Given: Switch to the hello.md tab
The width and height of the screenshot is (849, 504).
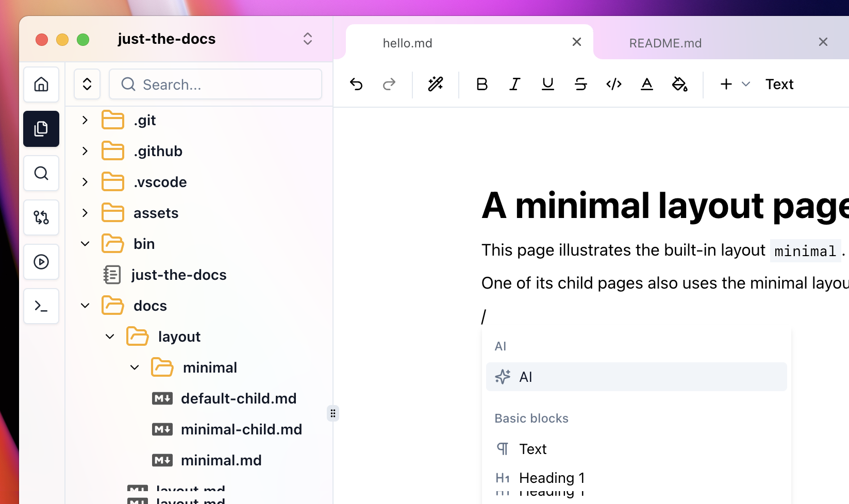Looking at the screenshot, I should [407, 43].
